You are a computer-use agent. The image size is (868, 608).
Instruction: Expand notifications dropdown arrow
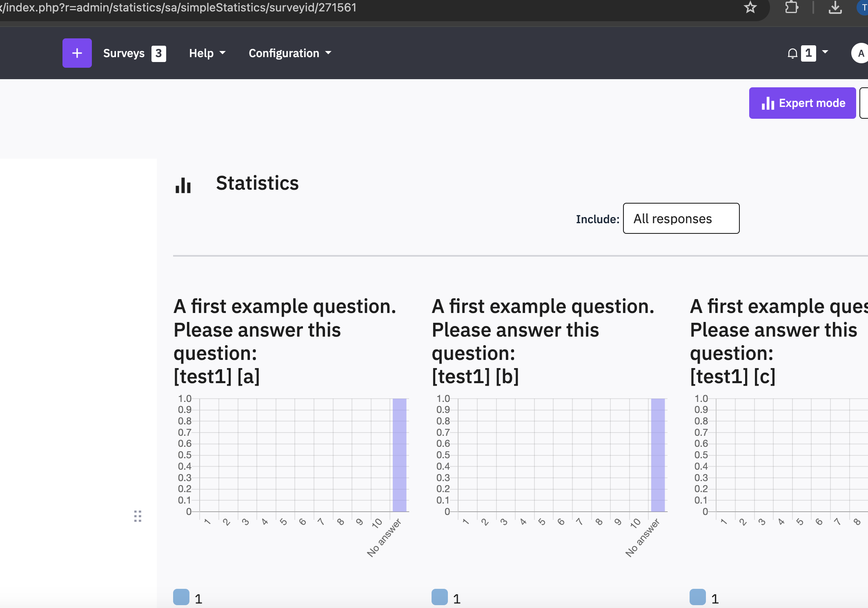pos(825,52)
